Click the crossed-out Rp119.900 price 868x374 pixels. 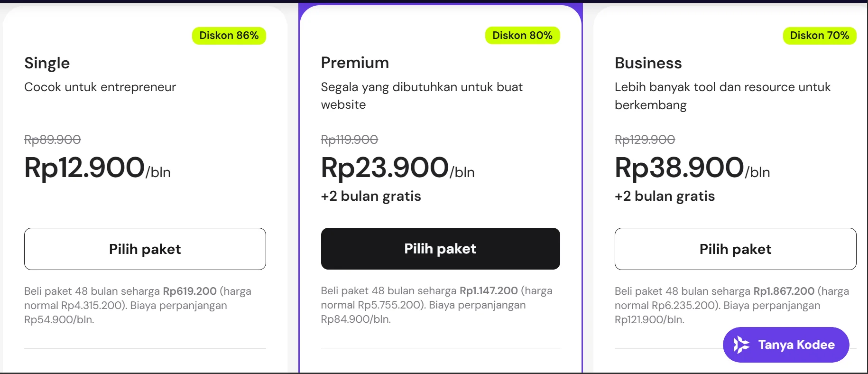tap(350, 140)
